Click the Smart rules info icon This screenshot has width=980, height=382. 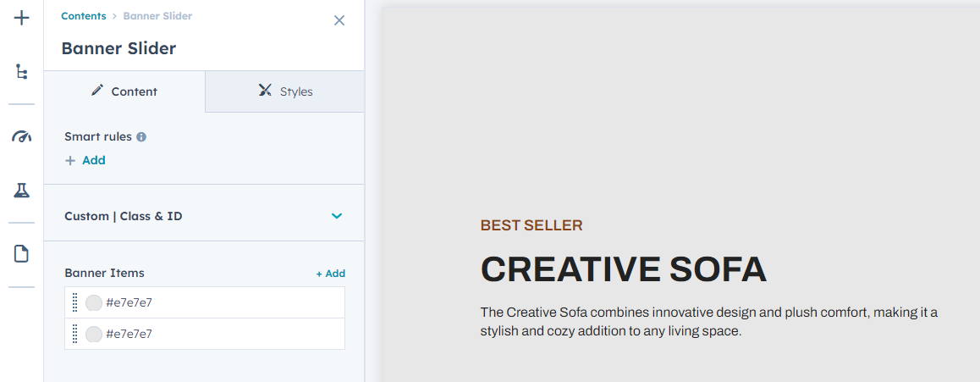141,136
